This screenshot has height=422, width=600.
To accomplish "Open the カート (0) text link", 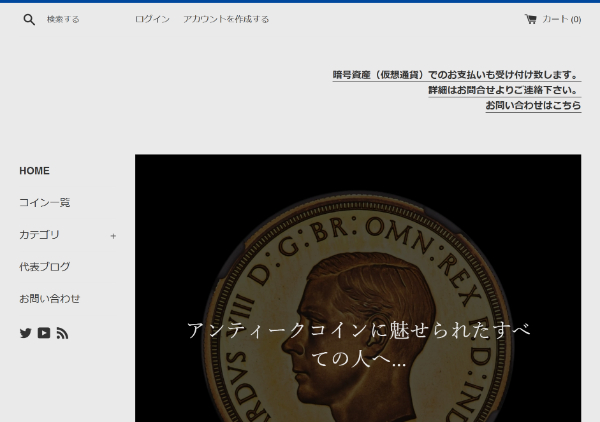I will tap(561, 19).
